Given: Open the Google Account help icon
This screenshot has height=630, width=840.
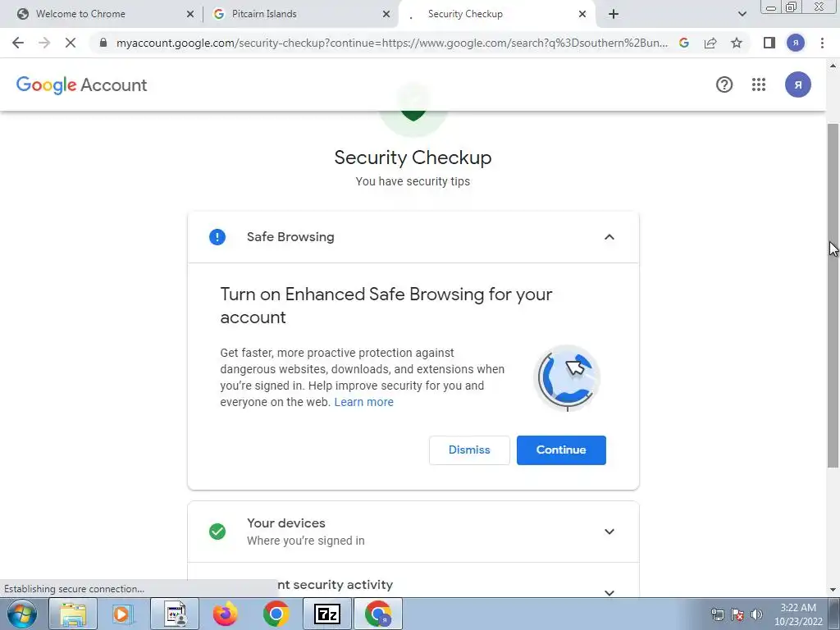Looking at the screenshot, I should tap(724, 84).
